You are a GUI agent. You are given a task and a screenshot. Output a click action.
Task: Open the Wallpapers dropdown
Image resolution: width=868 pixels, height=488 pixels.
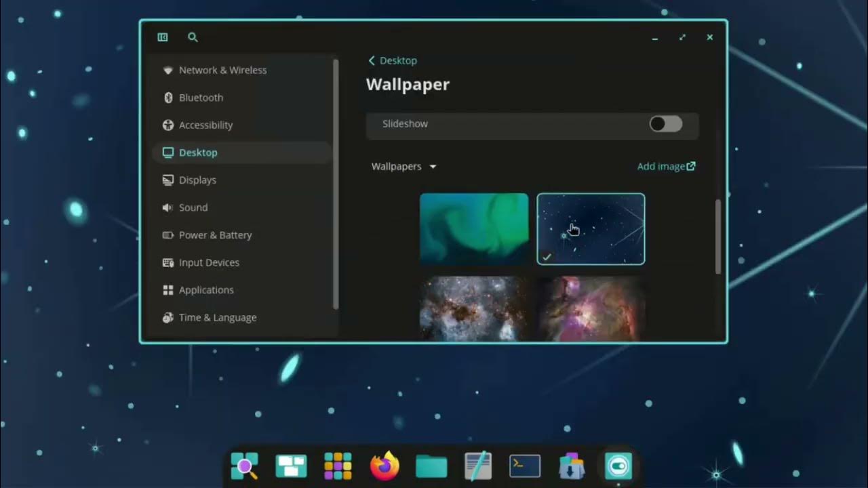(x=404, y=166)
